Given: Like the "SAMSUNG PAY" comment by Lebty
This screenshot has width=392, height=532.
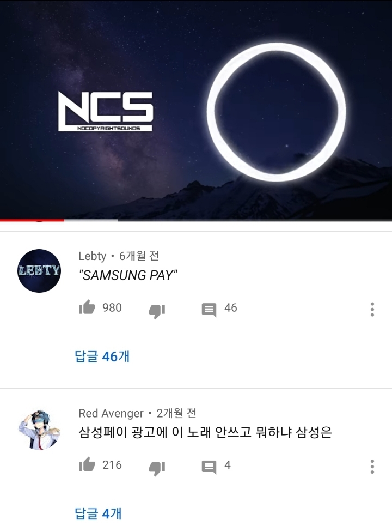Looking at the screenshot, I should [87, 307].
